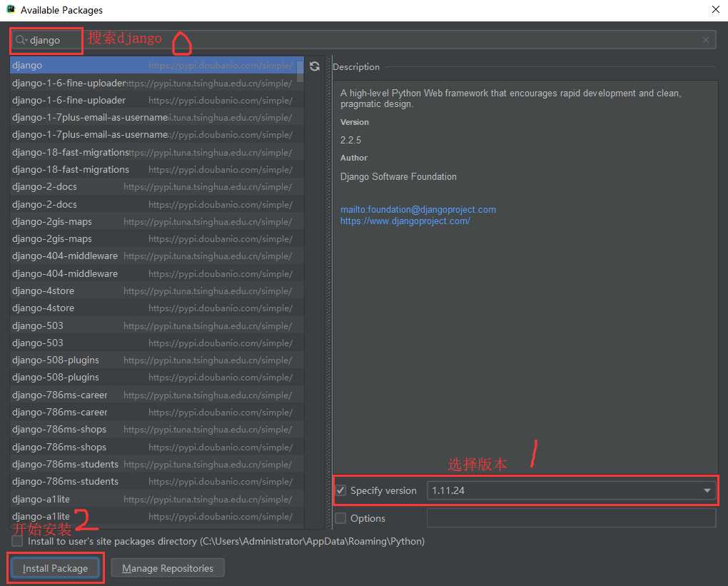Open the mailto foundation@djangoproject.com link

(x=418, y=209)
